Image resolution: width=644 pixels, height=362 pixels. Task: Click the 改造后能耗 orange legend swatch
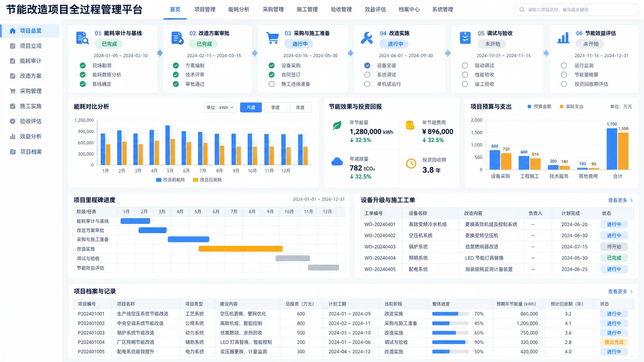point(195,180)
